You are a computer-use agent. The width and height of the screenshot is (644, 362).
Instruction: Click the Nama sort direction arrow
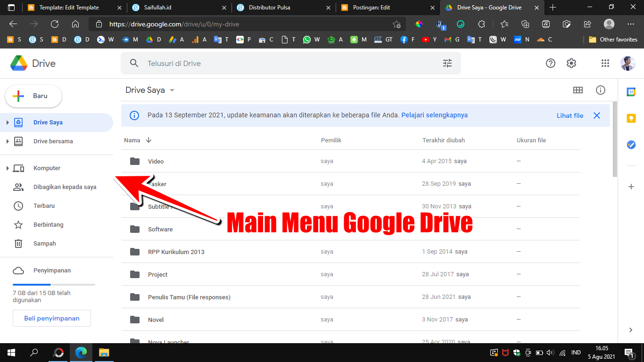click(x=149, y=140)
